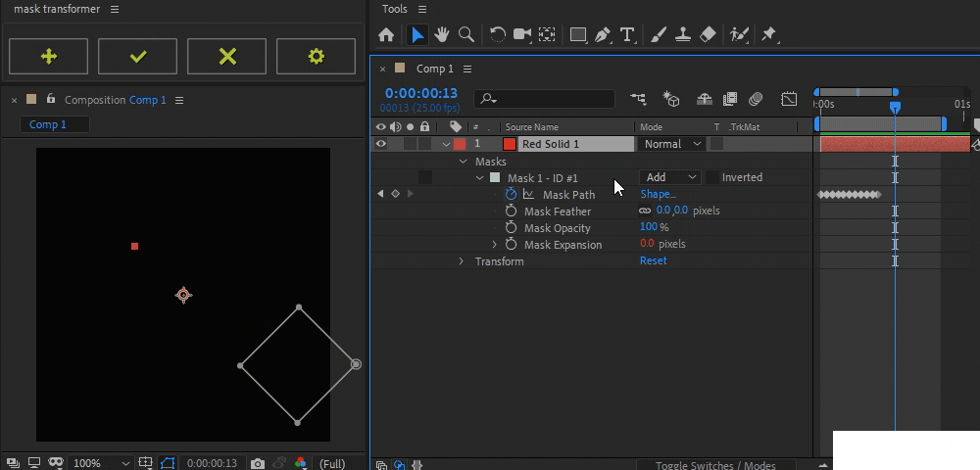This screenshot has width=980, height=470.
Task: Click the current time indicator on ruler
Action: tap(895, 107)
